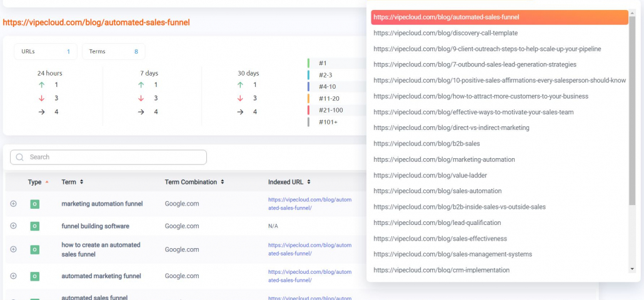Expand the funnel building software row

tap(13, 226)
